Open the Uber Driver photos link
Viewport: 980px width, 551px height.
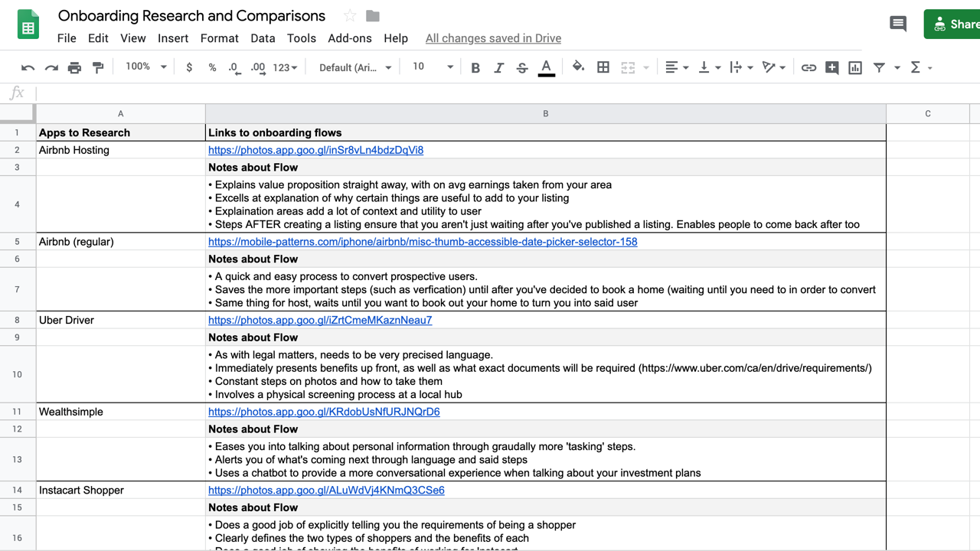[x=320, y=320]
